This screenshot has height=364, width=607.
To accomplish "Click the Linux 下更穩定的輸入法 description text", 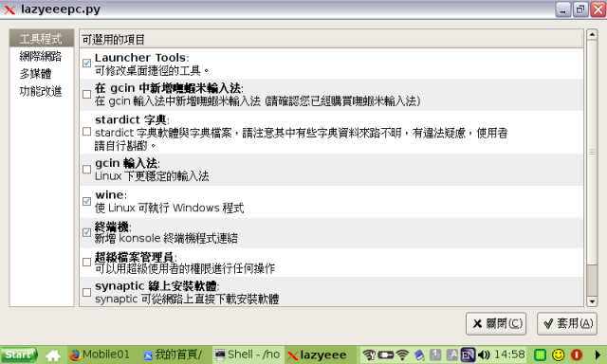I will (152, 176).
